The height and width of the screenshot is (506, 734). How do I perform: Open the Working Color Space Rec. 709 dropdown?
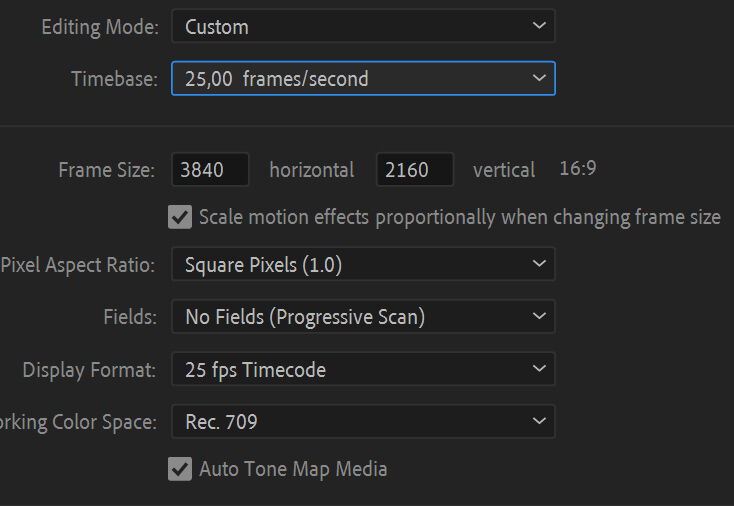[x=363, y=421]
